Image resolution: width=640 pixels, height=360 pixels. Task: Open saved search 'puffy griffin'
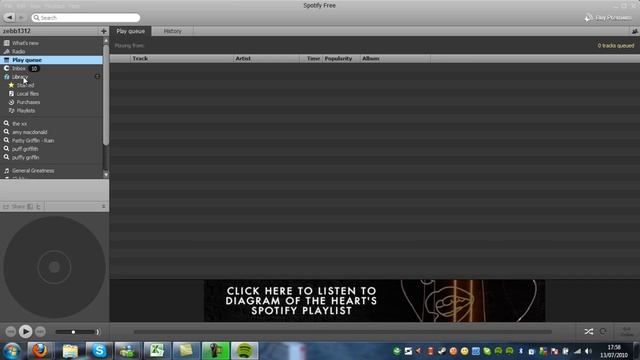(25, 157)
